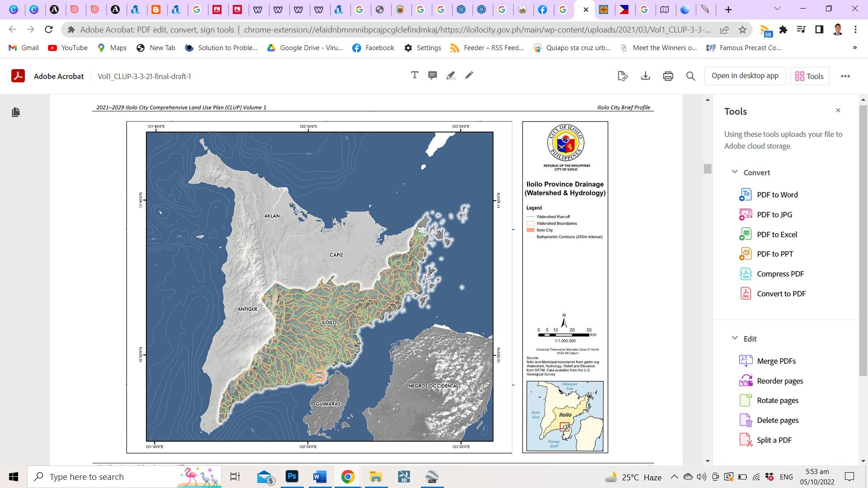Click Open in desktop app button

(x=745, y=76)
